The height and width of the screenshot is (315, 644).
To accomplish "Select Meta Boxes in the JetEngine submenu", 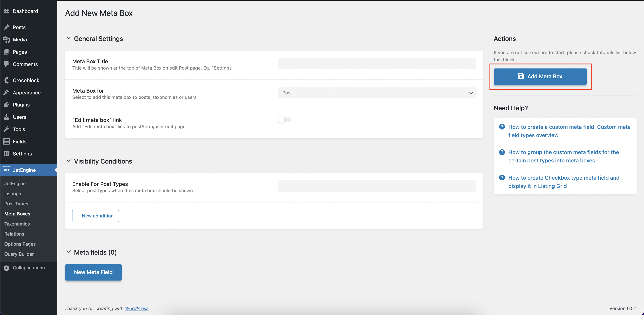I will [17, 214].
